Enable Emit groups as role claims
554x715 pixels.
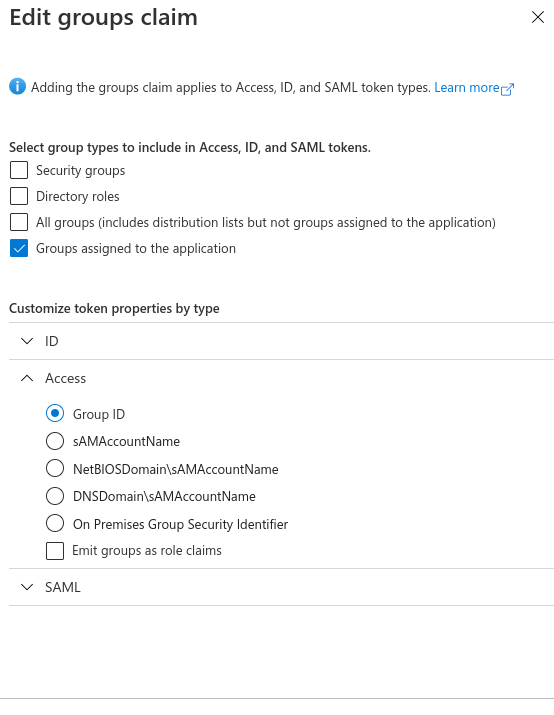click(55, 551)
